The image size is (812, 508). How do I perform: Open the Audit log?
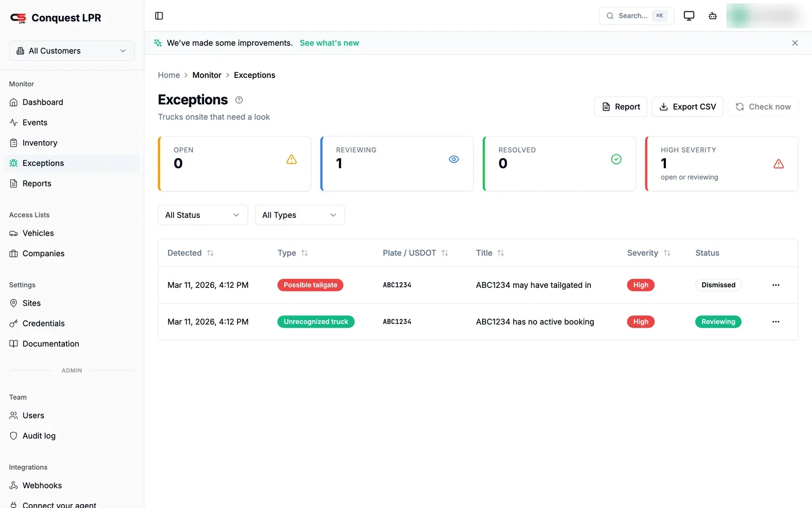(x=72, y=436)
